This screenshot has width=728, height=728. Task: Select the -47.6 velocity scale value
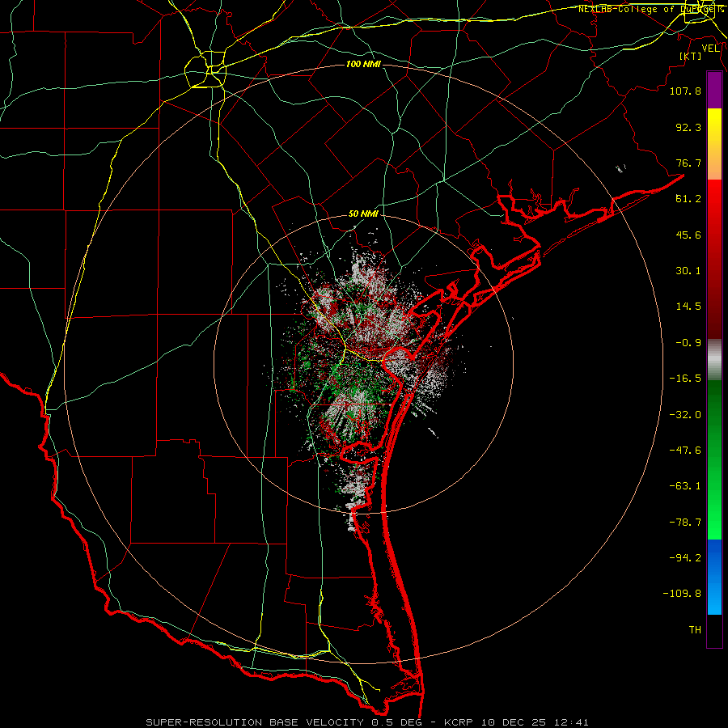(x=685, y=451)
